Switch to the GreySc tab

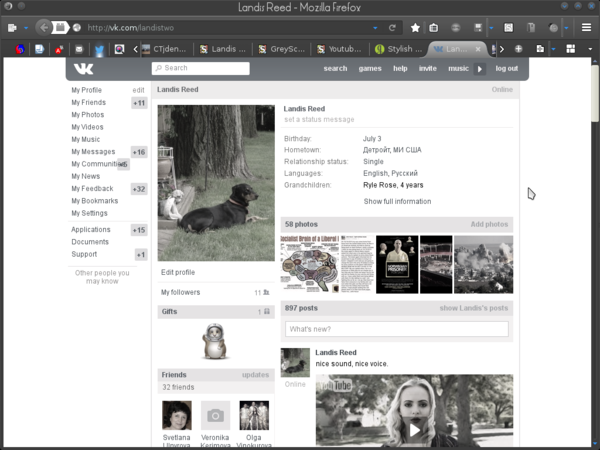point(282,49)
